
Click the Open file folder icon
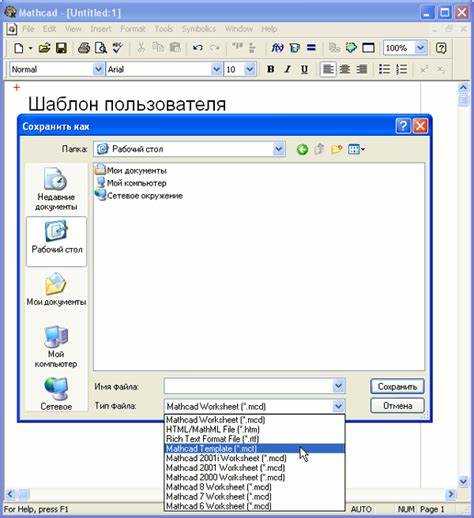coord(44,48)
